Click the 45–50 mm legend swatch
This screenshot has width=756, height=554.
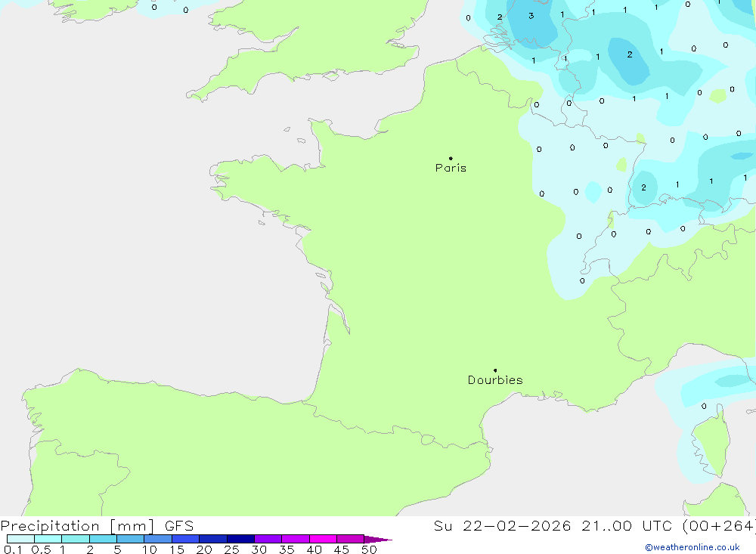pyautogui.click(x=351, y=539)
